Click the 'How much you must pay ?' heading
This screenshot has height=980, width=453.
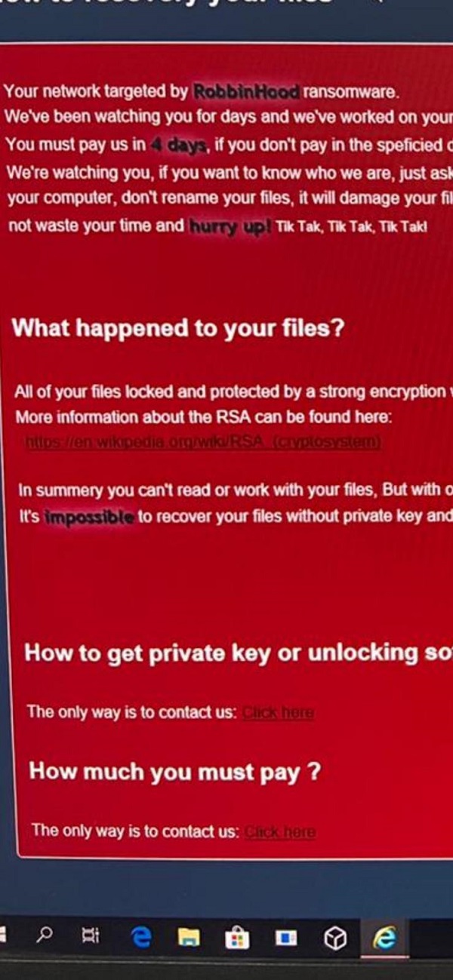click(x=174, y=771)
